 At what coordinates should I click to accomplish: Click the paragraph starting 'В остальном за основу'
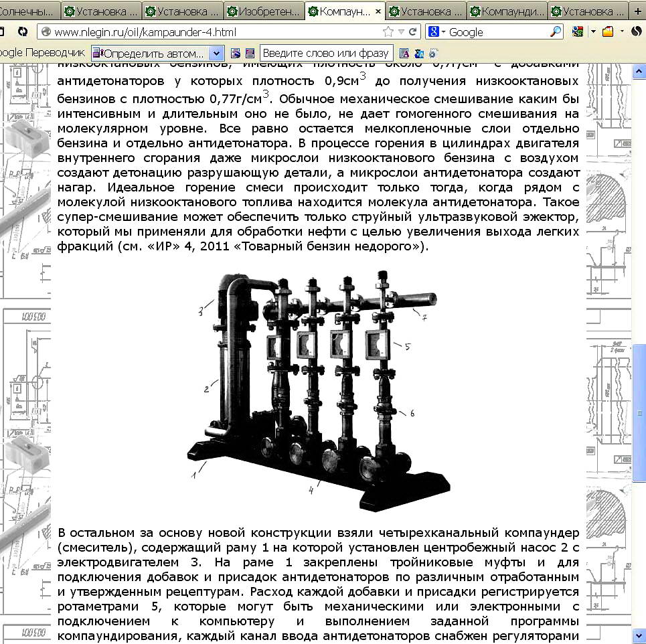pos(319,584)
